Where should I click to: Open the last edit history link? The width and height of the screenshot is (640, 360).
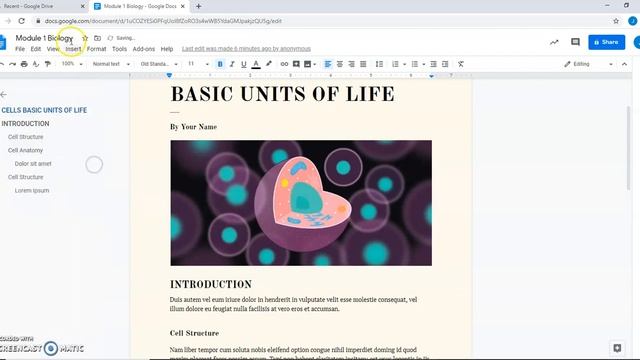point(246,49)
